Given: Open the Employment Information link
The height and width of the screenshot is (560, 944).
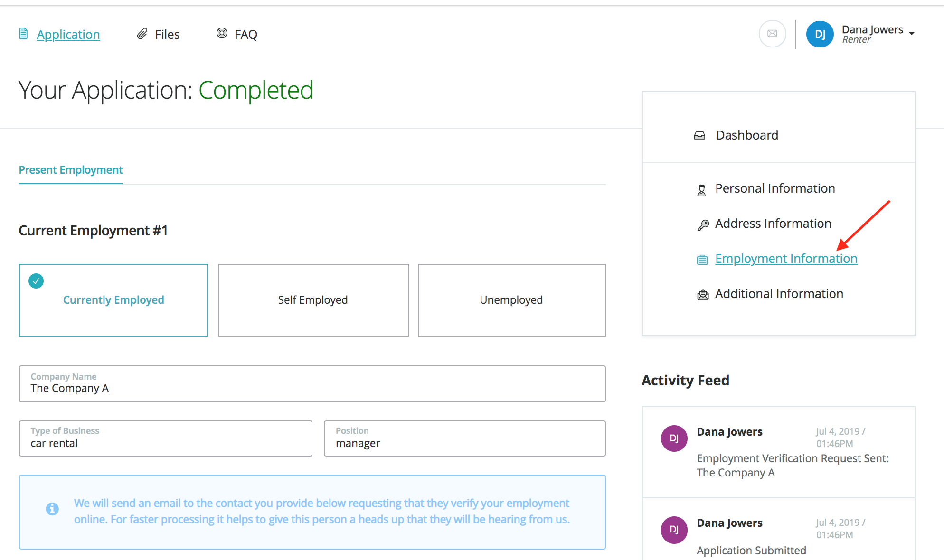Looking at the screenshot, I should [x=786, y=259].
